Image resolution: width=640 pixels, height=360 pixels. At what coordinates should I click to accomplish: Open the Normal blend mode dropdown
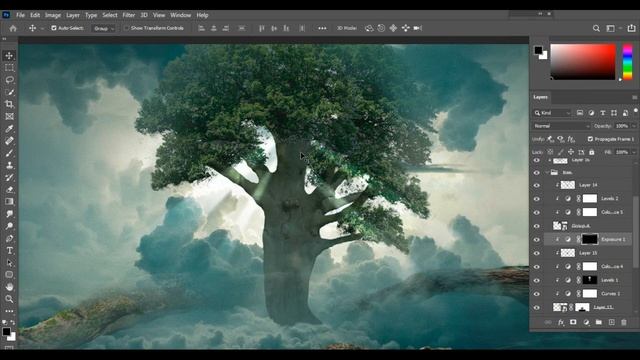click(561, 126)
